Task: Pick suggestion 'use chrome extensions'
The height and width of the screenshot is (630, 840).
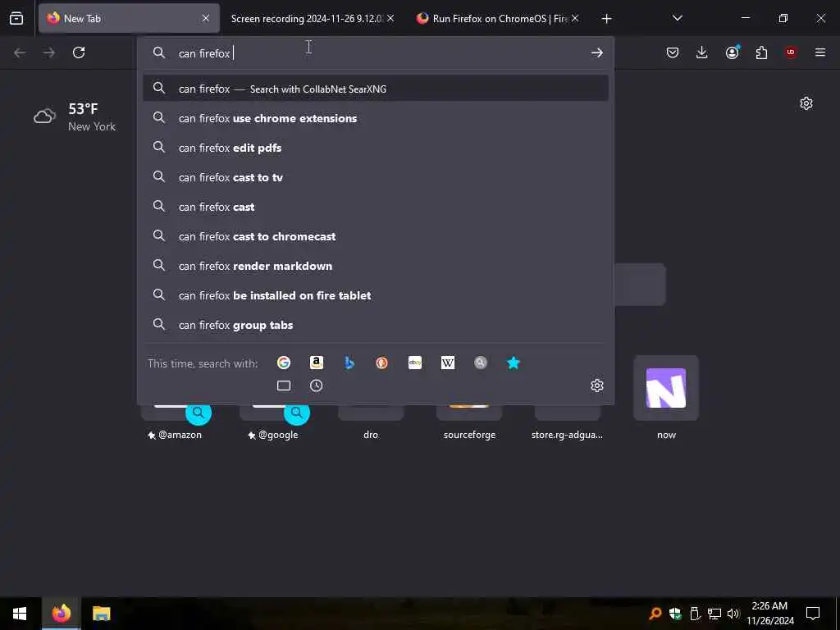Action: (376, 118)
